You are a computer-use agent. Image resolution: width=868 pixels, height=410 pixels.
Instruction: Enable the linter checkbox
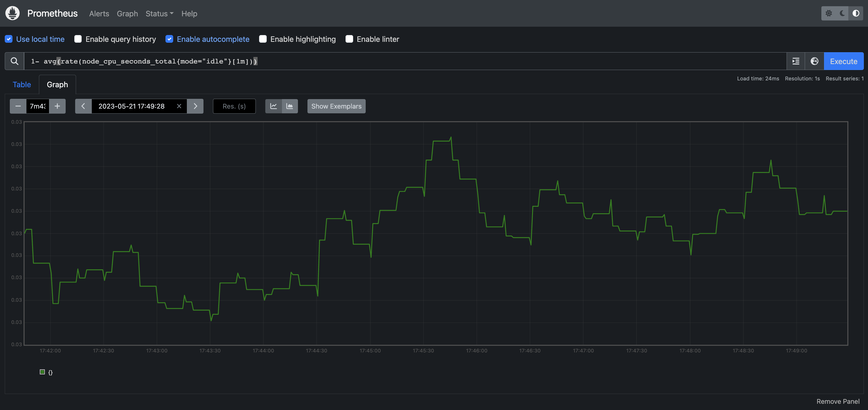point(349,39)
